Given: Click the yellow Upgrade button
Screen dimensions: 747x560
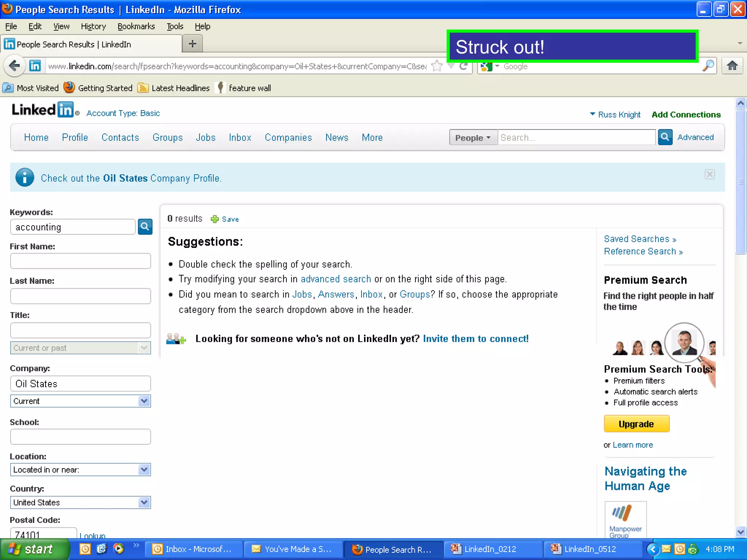Looking at the screenshot, I should (636, 424).
